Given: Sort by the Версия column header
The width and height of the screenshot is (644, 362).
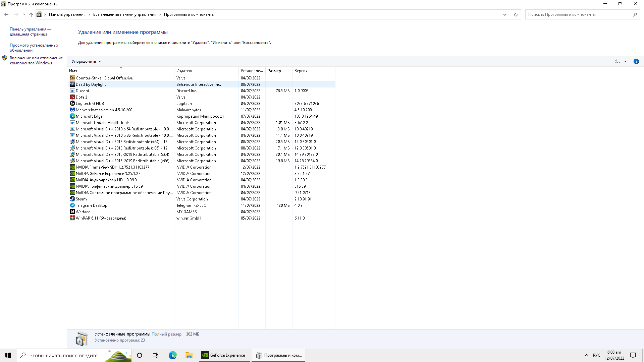Looking at the screenshot, I should pos(314,71).
